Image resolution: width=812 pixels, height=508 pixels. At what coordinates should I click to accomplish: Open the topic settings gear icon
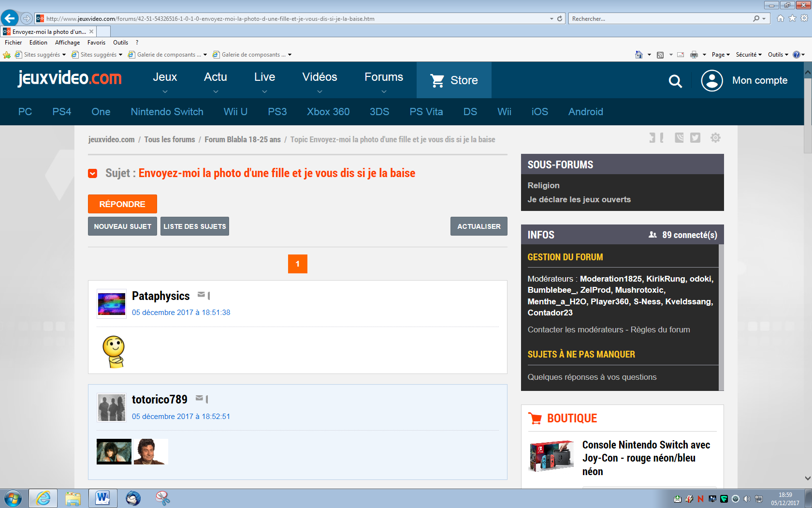tap(715, 138)
